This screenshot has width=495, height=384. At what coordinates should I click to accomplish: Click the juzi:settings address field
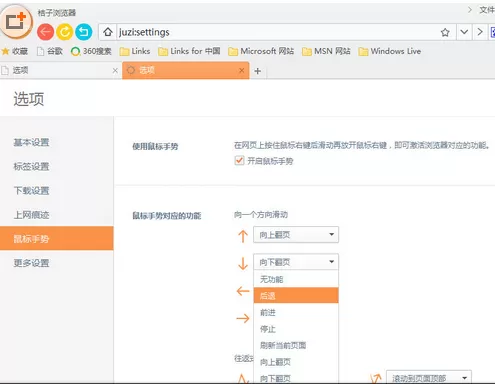(277, 32)
